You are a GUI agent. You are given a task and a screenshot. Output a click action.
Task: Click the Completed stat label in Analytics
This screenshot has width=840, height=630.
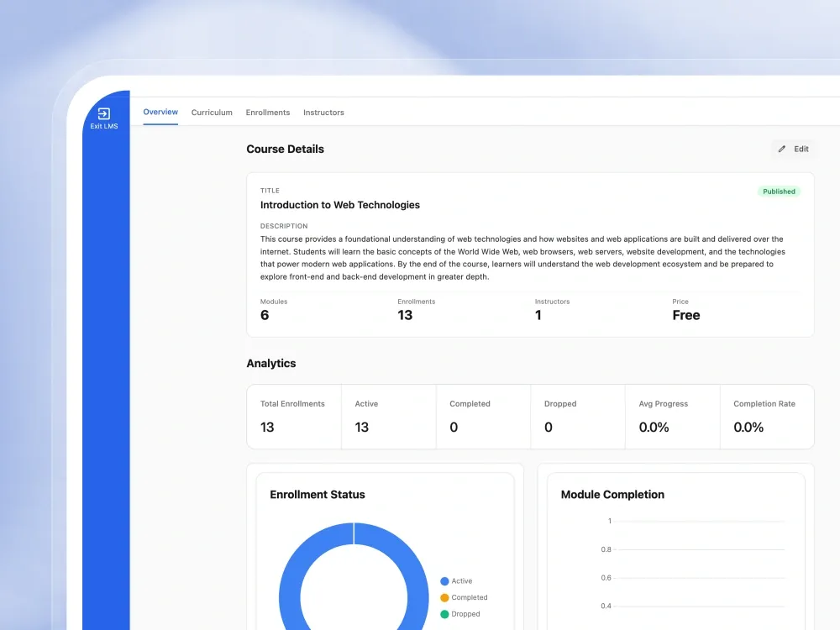(x=470, y=404)
